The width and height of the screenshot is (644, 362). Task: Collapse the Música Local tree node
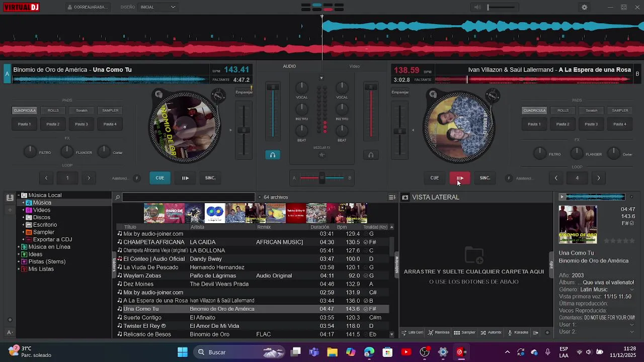pyautogui.click(x=19, y=195)
